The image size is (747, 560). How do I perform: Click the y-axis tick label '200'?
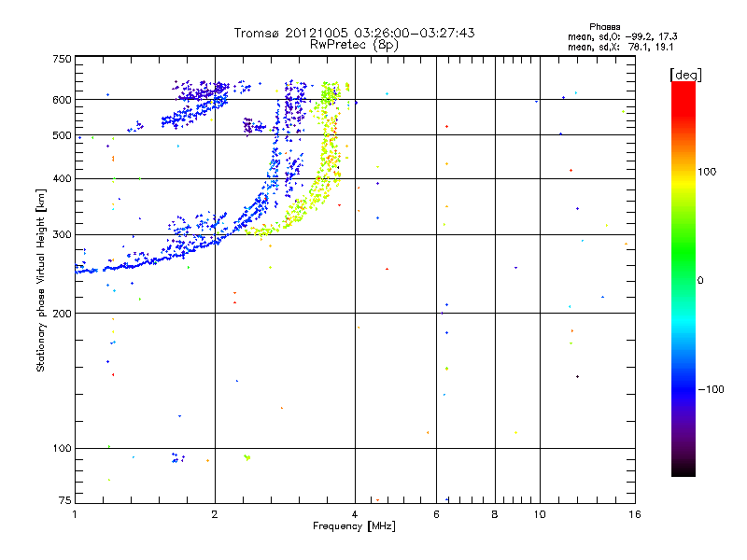tap(63, 314)
